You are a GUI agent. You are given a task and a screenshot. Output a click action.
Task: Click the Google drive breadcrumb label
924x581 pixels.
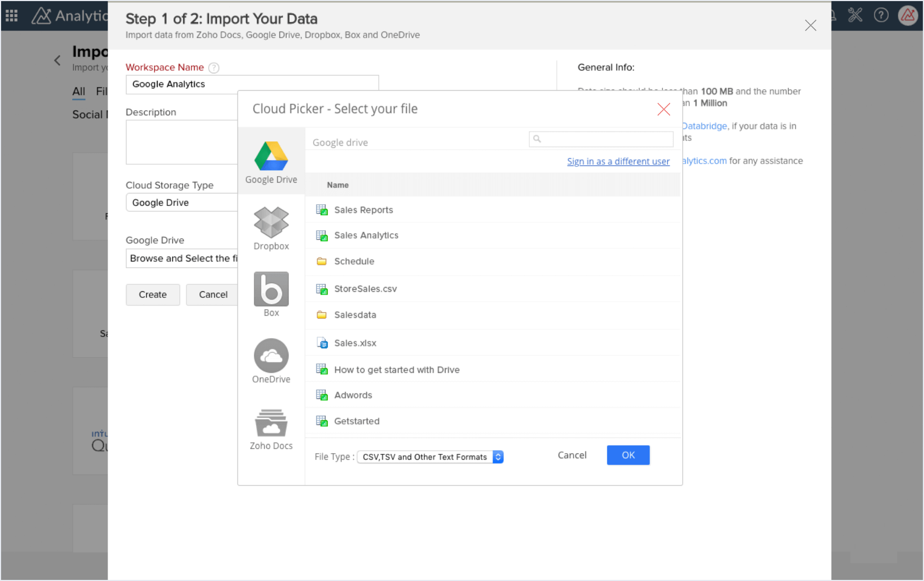pyautogui.click(x=340, y=142)
